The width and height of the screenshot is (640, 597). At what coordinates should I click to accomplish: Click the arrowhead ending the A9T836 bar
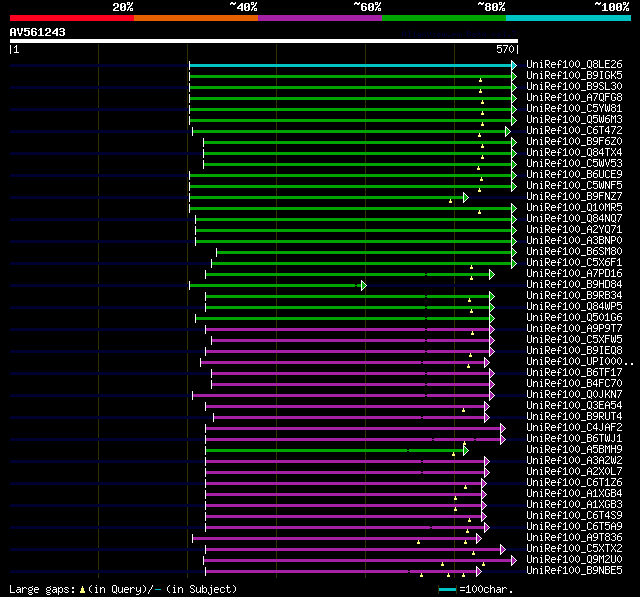tap(479, 539)
